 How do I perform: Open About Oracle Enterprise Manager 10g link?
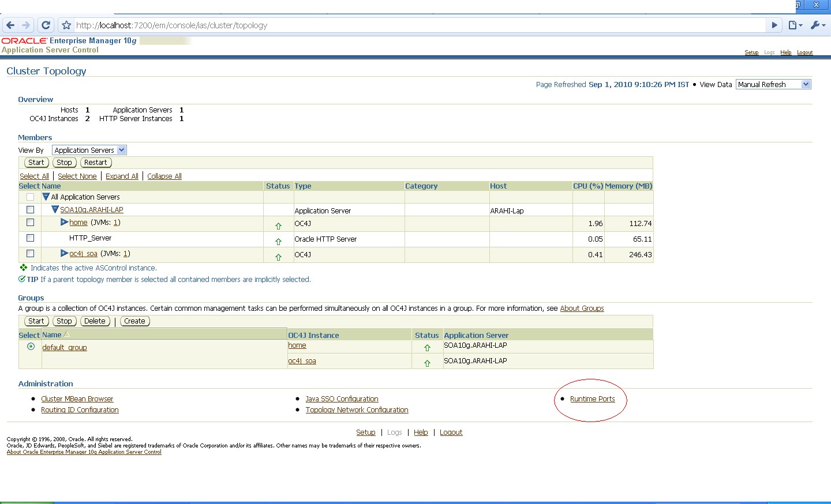click(x=84, y=452)
